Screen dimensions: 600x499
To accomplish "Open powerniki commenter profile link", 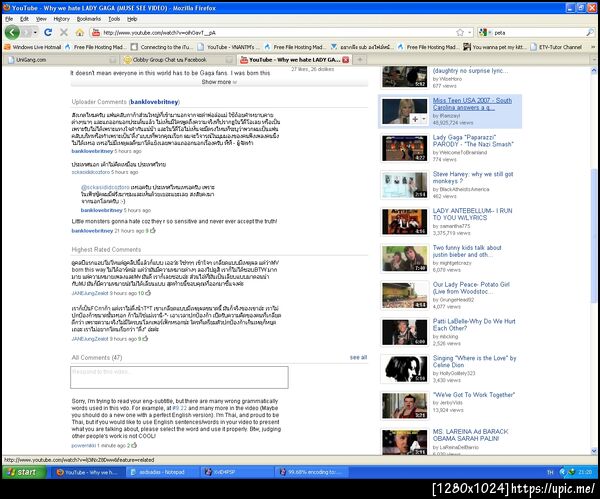I will click(x=83, y=445).
